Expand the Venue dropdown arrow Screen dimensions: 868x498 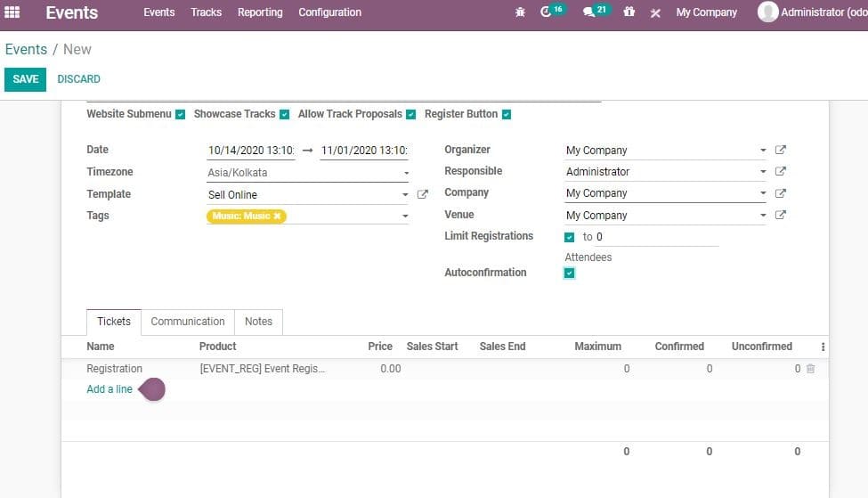coord(763,215)
